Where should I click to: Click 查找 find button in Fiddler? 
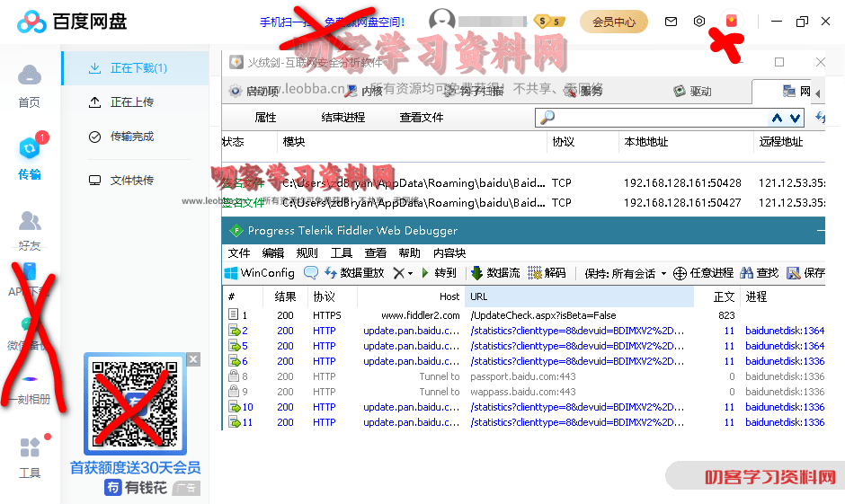pyautogui.click(x=760, y=273)
